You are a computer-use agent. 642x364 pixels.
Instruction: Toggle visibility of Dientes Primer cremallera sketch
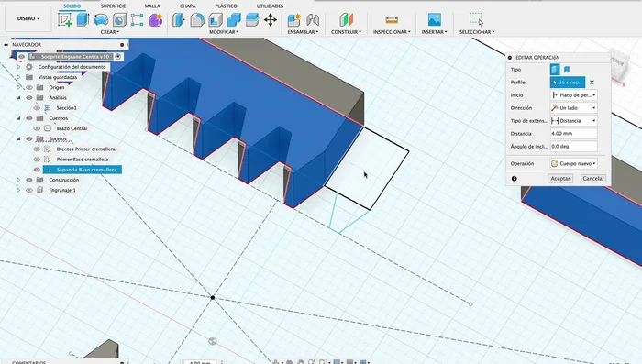click(x=37, y=149)
